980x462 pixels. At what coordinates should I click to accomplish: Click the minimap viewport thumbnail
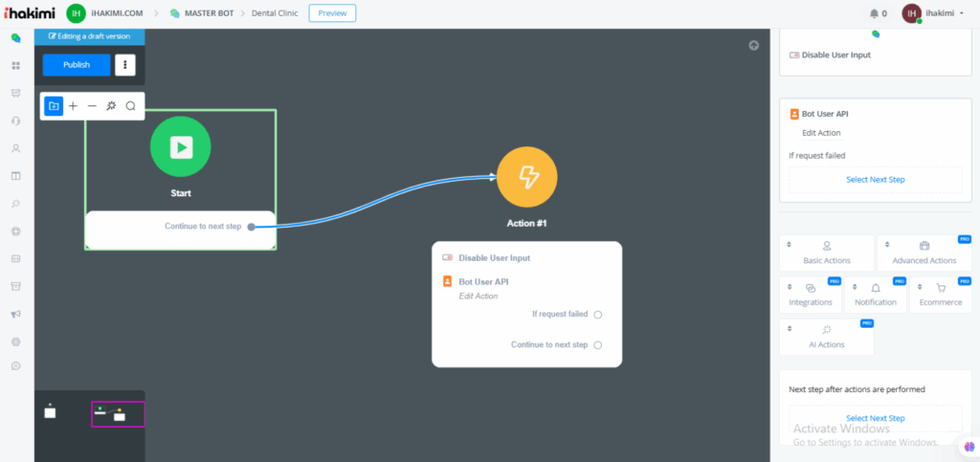pyautogui.click(x=118, y=413)
